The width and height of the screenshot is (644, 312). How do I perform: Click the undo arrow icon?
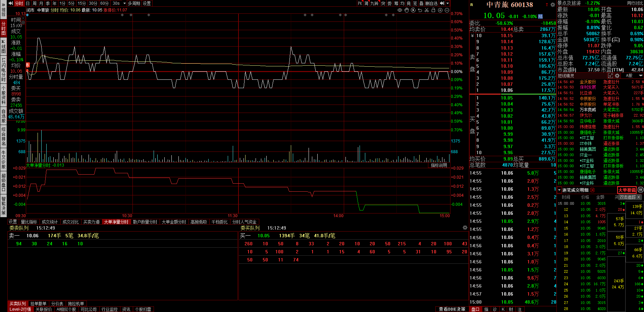pyautogui.click(x=420, y=10)
